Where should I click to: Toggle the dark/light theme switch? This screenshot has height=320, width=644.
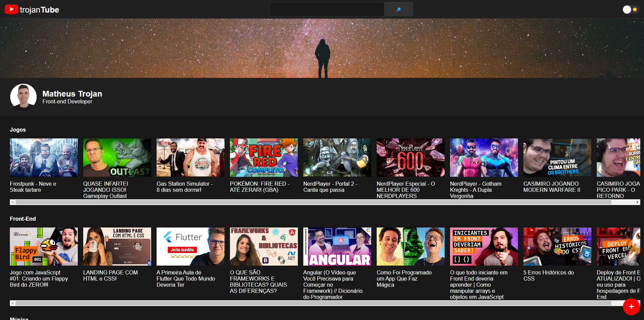(631, 10)
